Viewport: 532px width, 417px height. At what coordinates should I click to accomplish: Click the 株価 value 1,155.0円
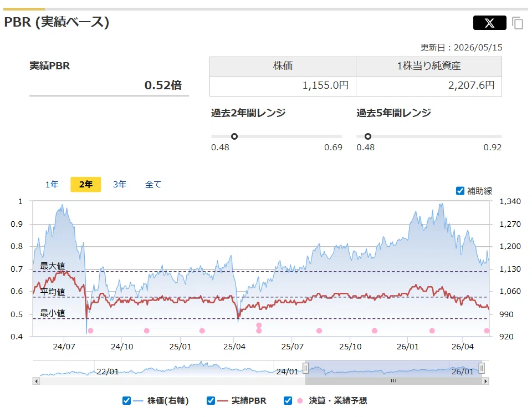tap(325, 85)
